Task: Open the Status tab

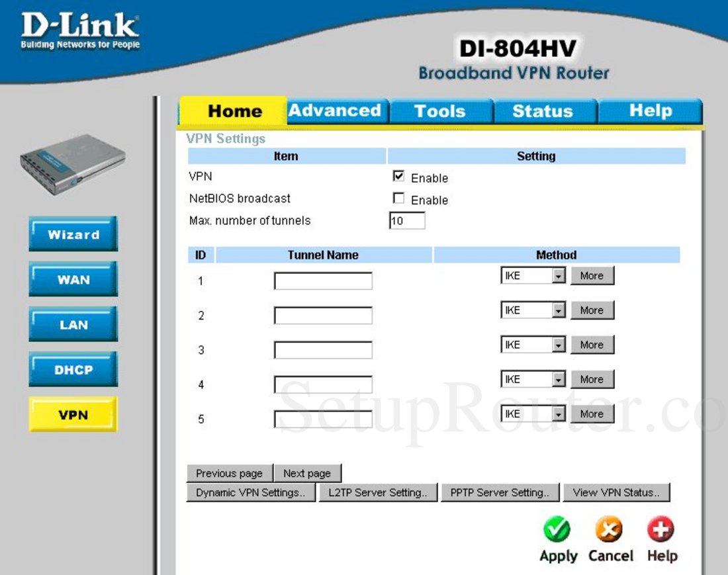Action: (x=545, y=111)
